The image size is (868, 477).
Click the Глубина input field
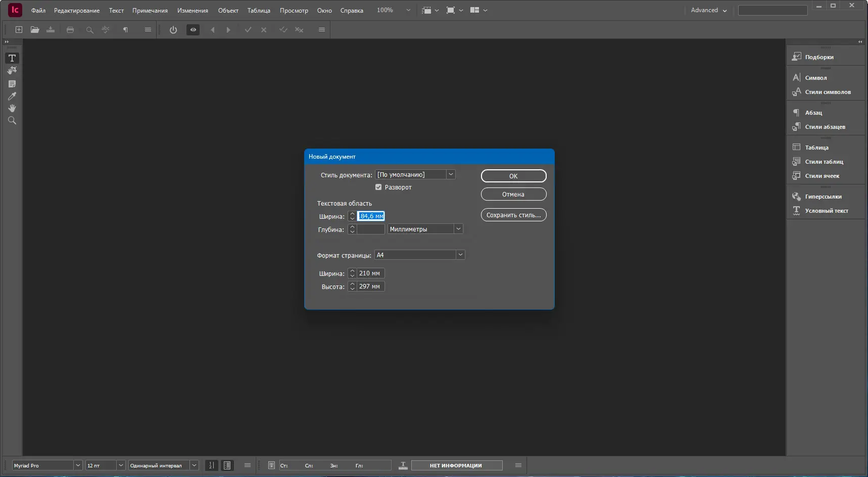pyautogui.click(x=371, y=229)
